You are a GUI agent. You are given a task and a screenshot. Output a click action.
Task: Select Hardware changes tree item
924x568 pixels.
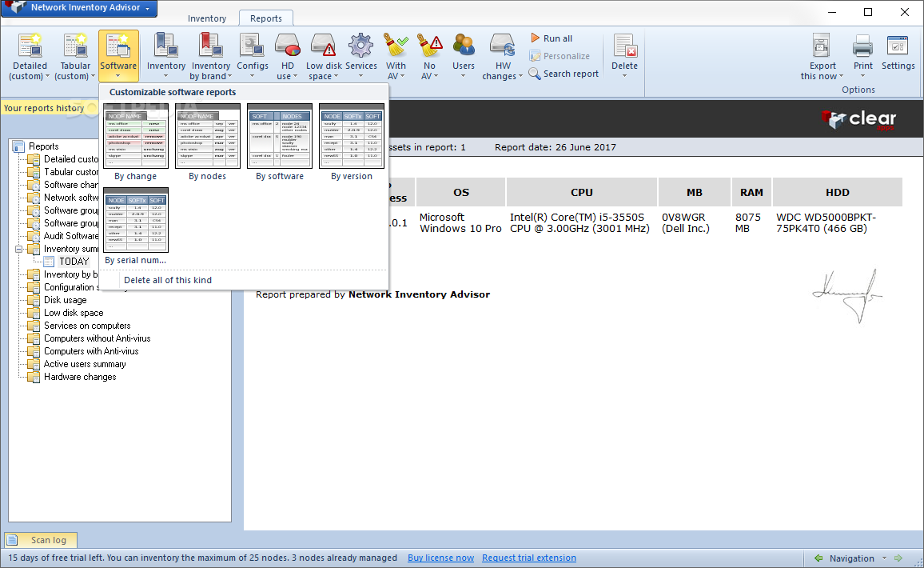[80, 377]
